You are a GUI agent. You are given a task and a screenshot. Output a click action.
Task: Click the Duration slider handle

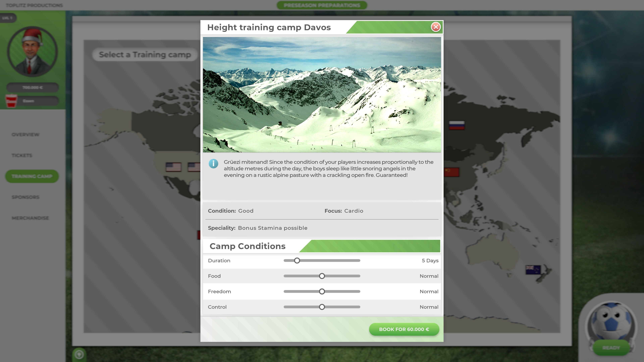297,260
